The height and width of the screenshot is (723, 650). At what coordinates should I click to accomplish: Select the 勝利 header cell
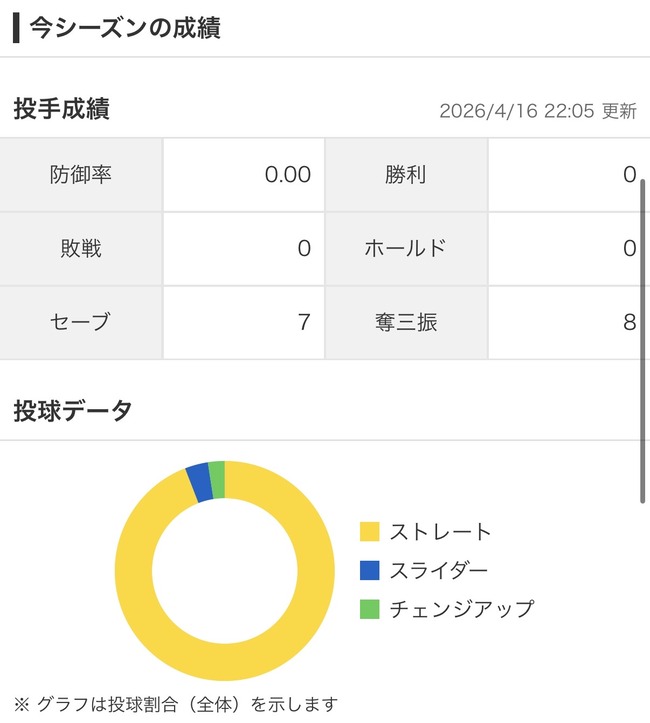pyautogui.click(x=406, y=175)
